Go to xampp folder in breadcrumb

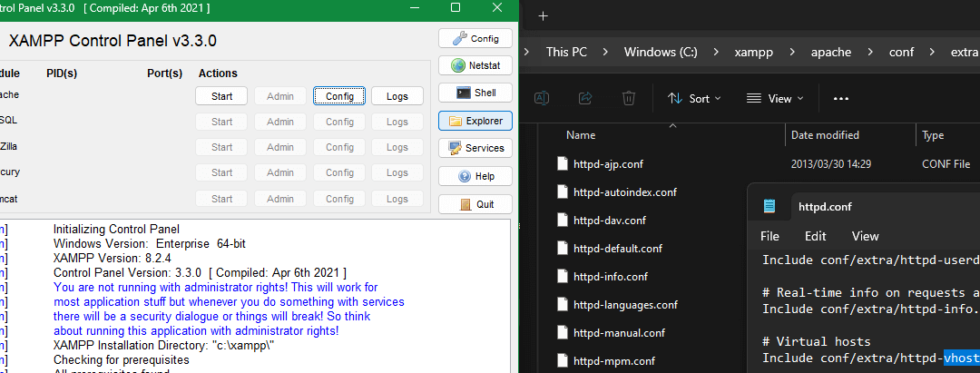[754, 52]
